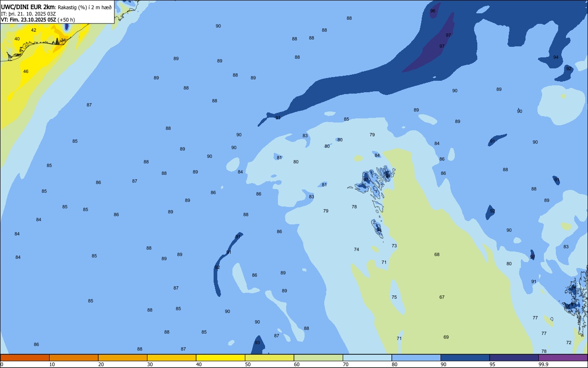Select the 50–60 yellow-green legend swatch
Screen dimensions: 588x368
[269, 357]
